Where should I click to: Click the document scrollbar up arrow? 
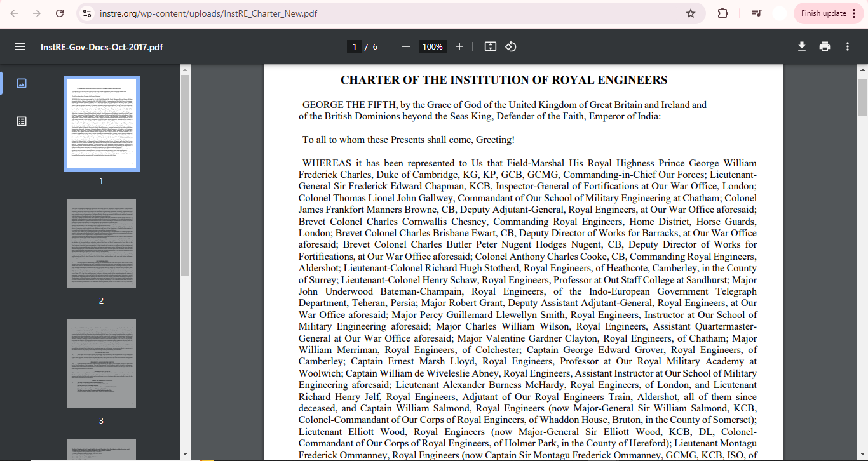[862, 69]
